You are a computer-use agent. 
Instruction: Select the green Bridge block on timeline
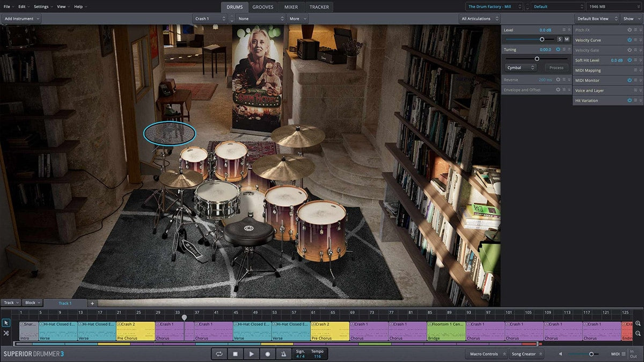coord(446,331)
